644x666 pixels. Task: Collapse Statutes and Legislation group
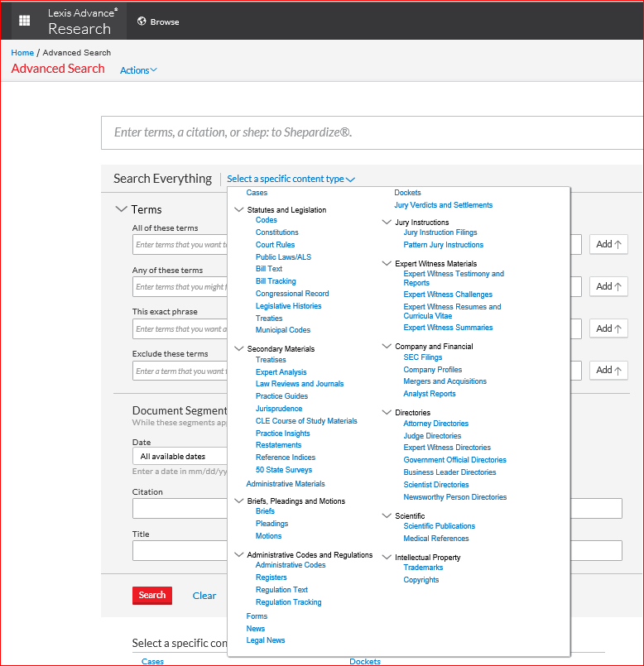point(239,209)
